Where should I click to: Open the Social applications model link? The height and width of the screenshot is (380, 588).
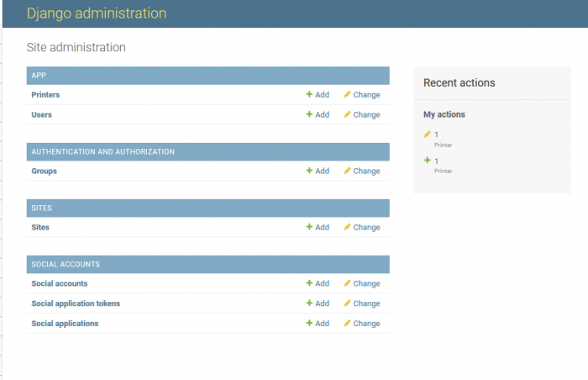coord(65,324)
